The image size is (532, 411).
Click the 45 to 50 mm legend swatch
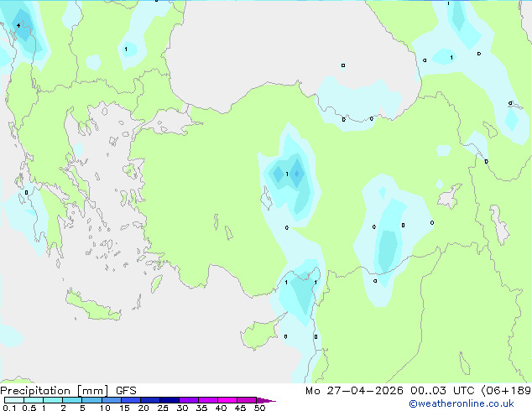(247, 400)
